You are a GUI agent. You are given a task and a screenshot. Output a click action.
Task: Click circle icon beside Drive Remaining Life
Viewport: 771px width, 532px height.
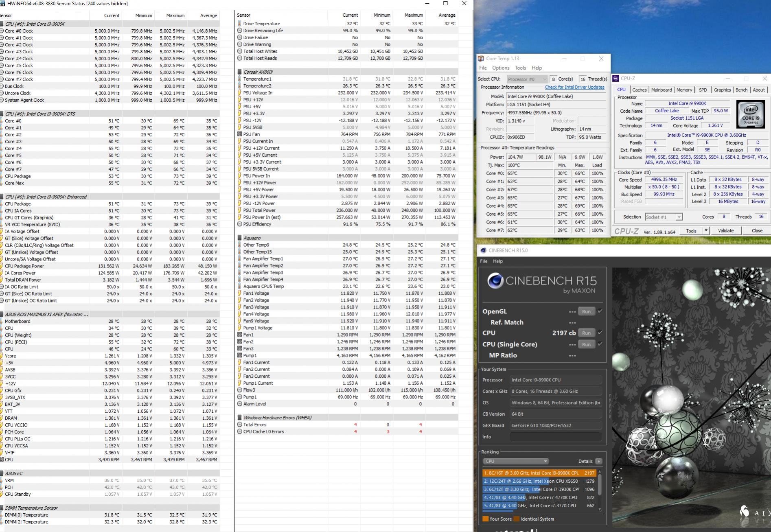coord(240,31)
